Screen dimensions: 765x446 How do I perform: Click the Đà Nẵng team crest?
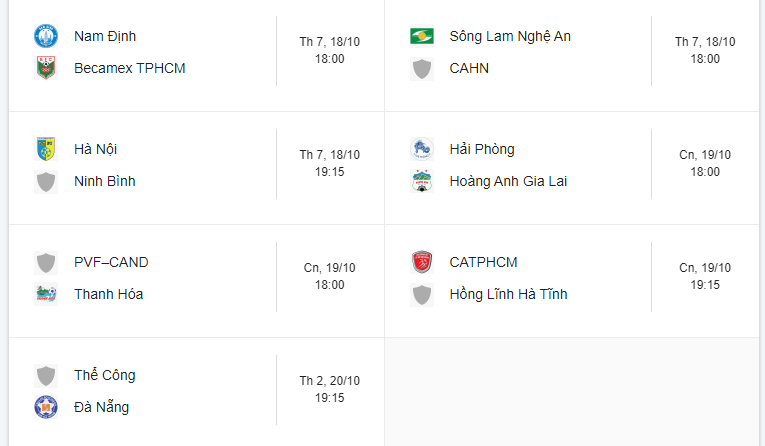45,408
